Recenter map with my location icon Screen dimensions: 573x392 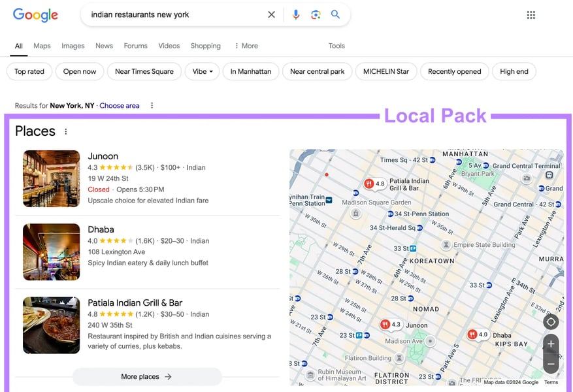click(x=551, y=322)
